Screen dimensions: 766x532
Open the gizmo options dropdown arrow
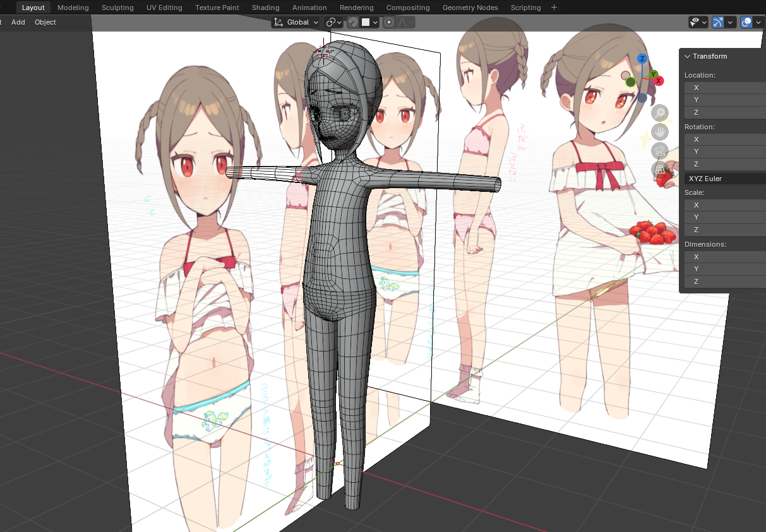731,22
